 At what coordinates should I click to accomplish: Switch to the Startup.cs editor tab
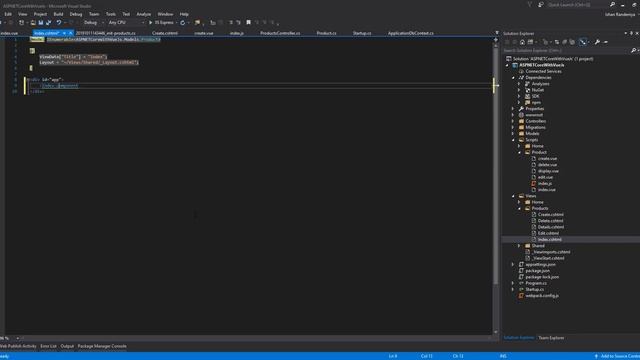[x=362, y=33]
